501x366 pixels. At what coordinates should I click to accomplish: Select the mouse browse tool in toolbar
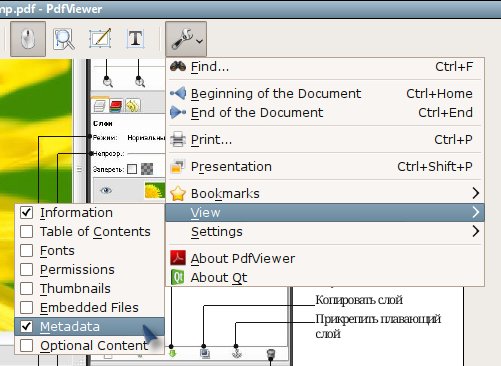click(x=28, y=39)
